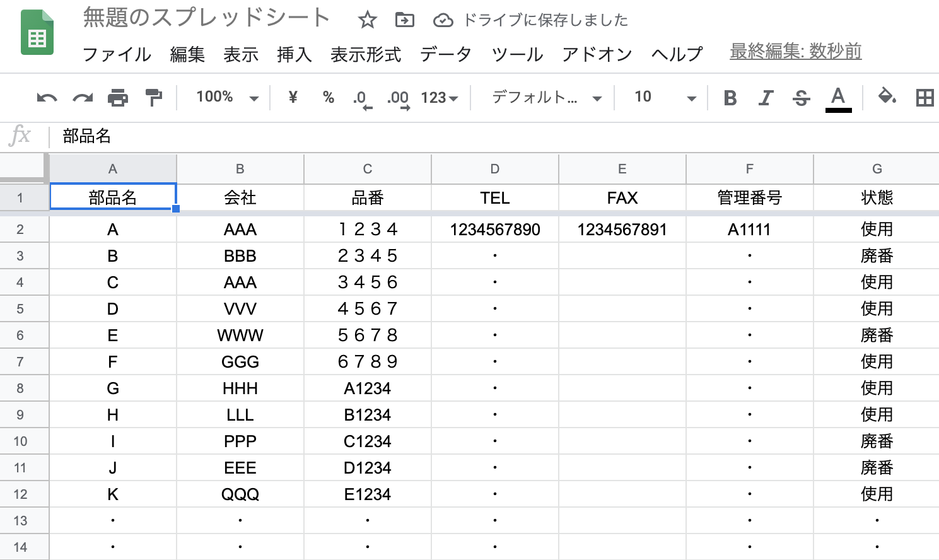Click the redo arrow icon

click(83, 98)
